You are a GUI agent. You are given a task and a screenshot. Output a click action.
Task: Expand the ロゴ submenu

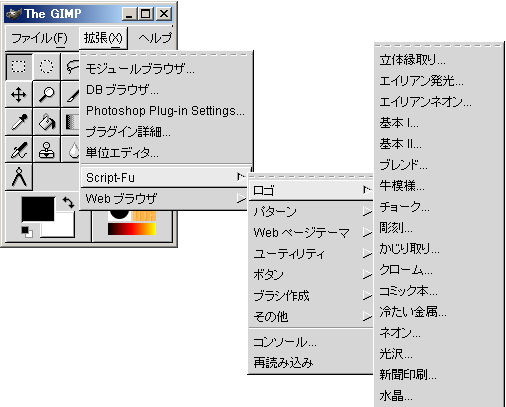pos(311,191)
